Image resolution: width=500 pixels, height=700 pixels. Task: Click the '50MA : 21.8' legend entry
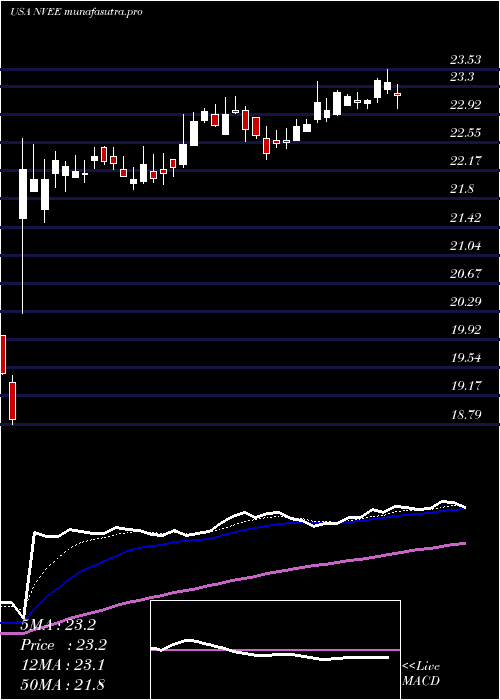coord(62,685)
